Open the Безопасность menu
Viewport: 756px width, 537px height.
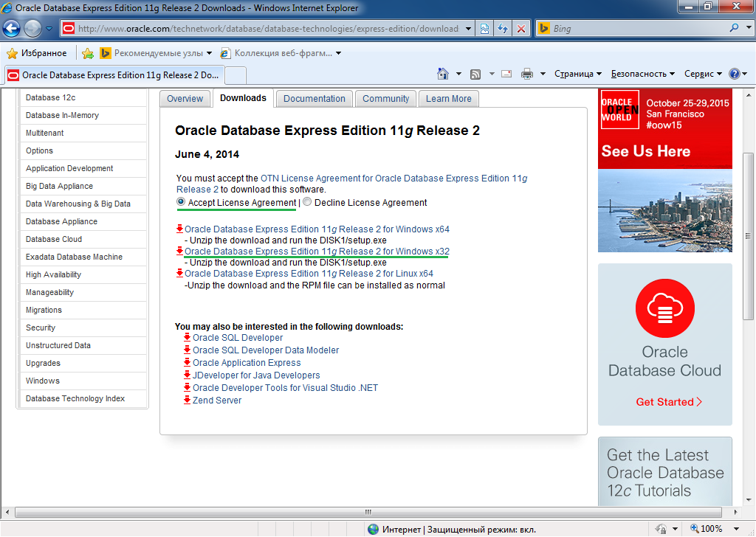[x=643, y=74]
